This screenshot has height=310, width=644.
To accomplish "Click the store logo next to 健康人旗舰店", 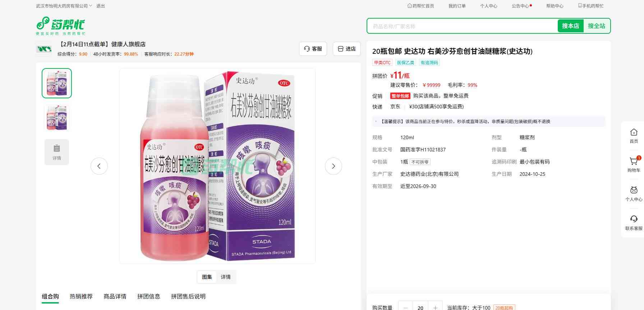I will click(44, 49).
